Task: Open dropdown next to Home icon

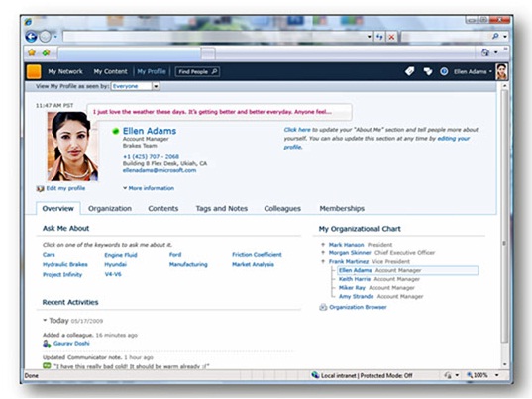Action: click(x=496, y=52)
